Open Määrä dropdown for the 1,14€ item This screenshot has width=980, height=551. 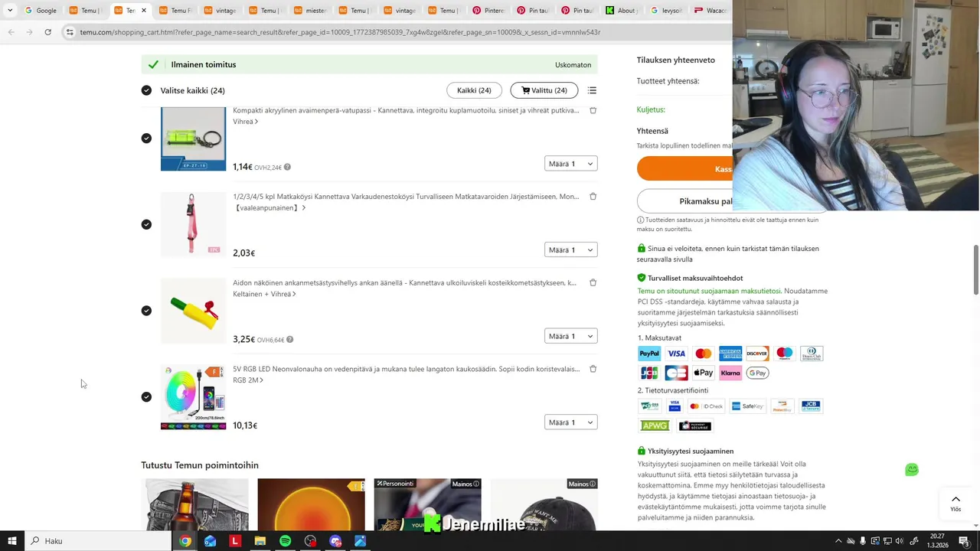tap(570, 164)
